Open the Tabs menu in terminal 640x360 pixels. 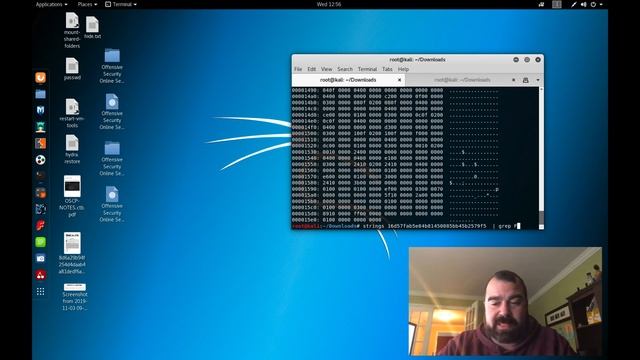387,69
